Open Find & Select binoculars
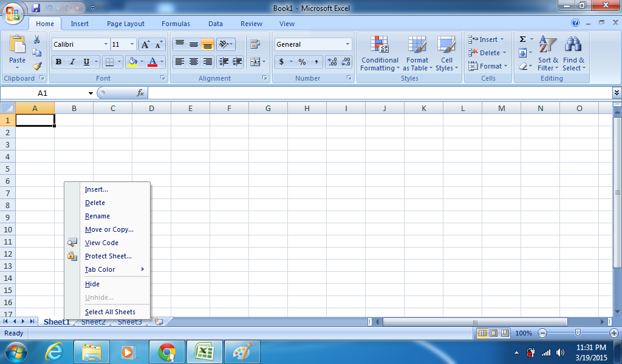 click(x=573, y=53)
